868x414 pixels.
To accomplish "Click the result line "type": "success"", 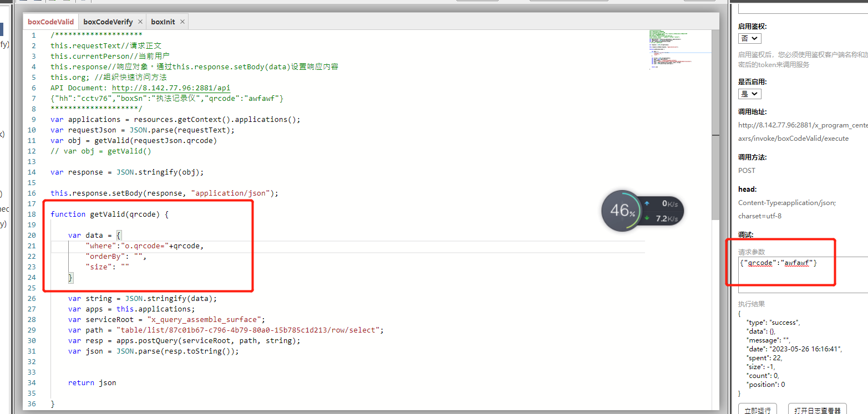I will point(774,322).
